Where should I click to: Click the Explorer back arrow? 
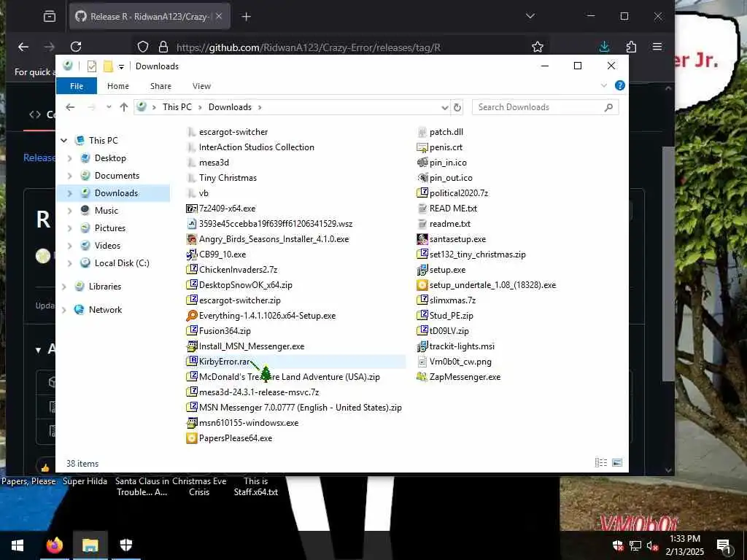71,107
